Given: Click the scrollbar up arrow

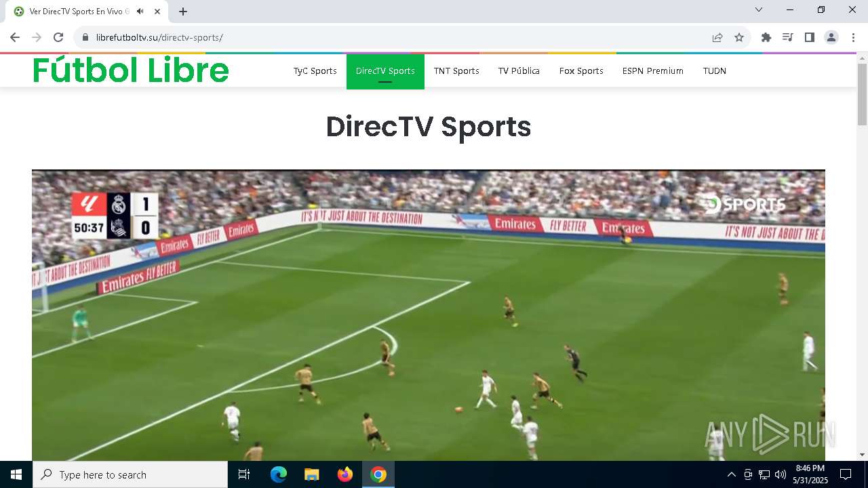Looking at the screenshot, I should point(863,58).
